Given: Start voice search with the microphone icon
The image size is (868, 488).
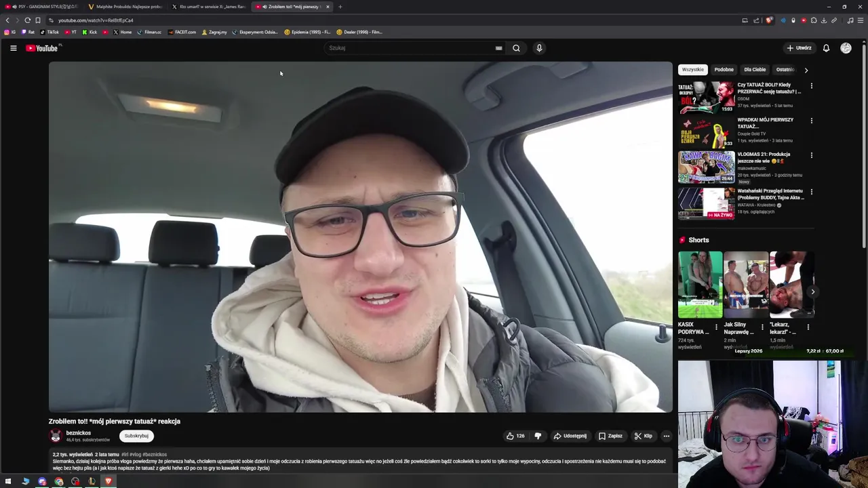Looking at the screenshot, I should click(x=539, y=48).
